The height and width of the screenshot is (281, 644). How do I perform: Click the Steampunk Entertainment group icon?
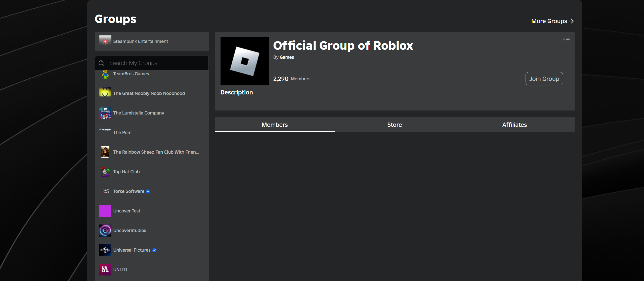(x=105, y=41)
